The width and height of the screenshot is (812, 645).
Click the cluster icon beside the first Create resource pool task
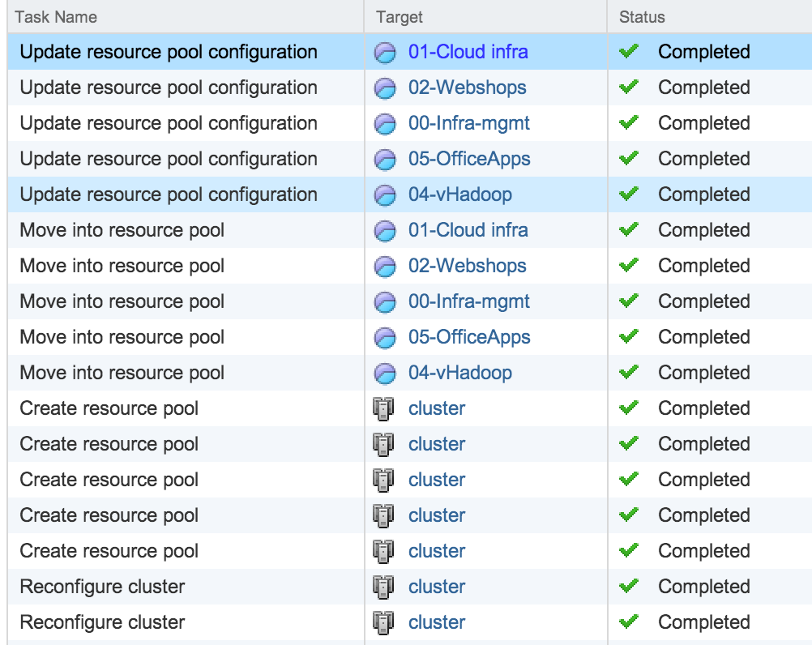[381, 408]
